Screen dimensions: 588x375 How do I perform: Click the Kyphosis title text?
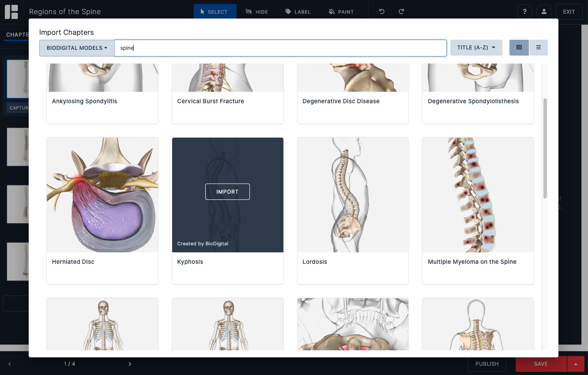tap(190, 262)
